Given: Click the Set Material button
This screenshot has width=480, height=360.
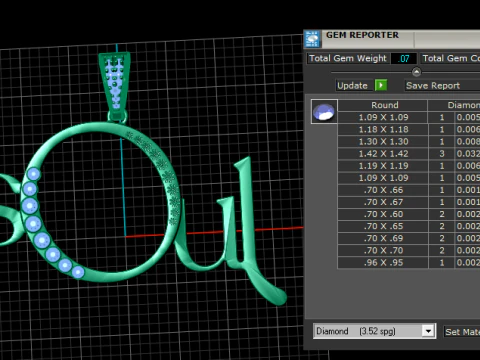Looking at the screenshot, I should tap(462, 332).
